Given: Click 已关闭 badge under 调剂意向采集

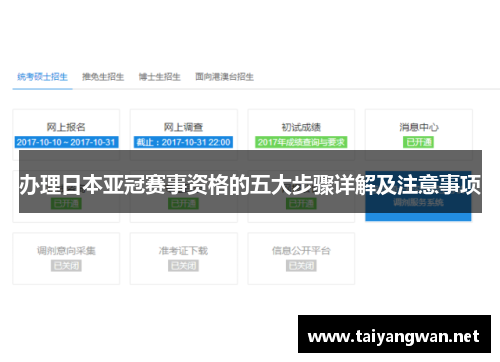Looking at the screenshot, I should pos(66,266).
